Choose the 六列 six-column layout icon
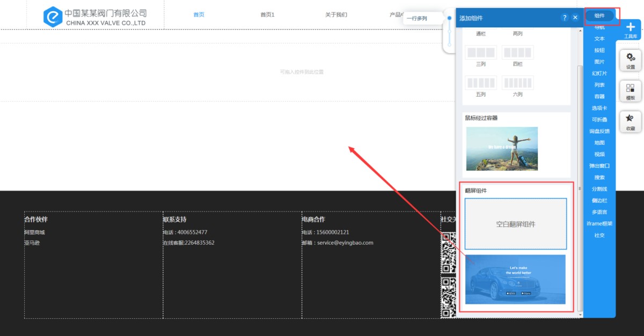The height and width of the screenshot is (336, 644). 517,83
